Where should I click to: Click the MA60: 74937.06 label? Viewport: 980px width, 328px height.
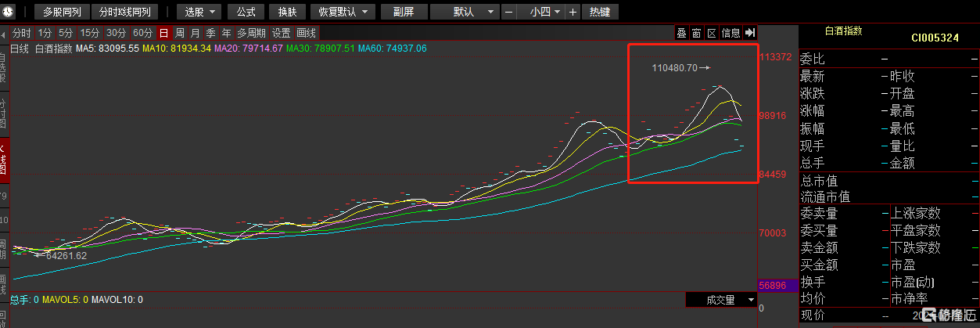tap(393, 49)
